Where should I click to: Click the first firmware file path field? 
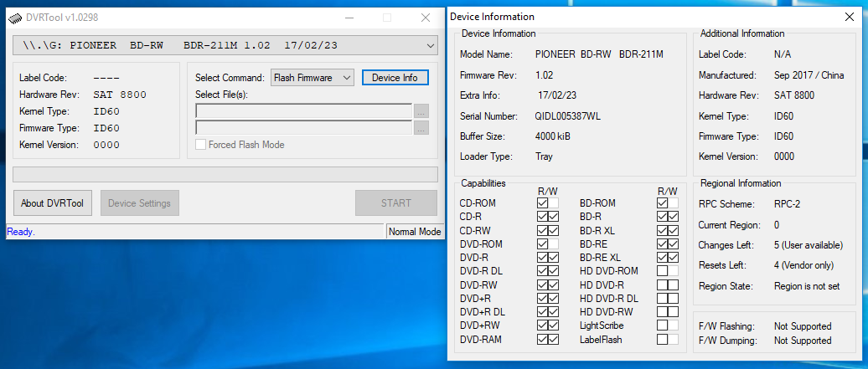tap(303, 111)
